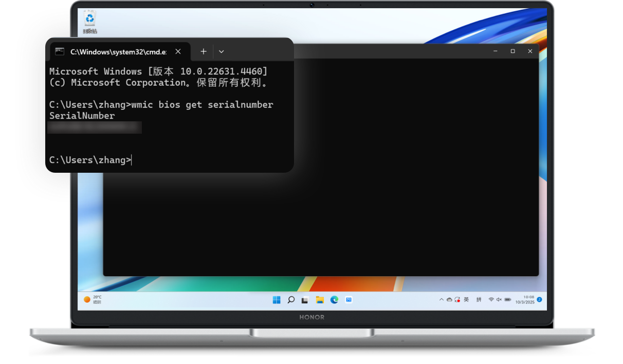Click the Windows Start button
Screen dimensions: 623x364
pyautogui.click(x=277, y=300)
